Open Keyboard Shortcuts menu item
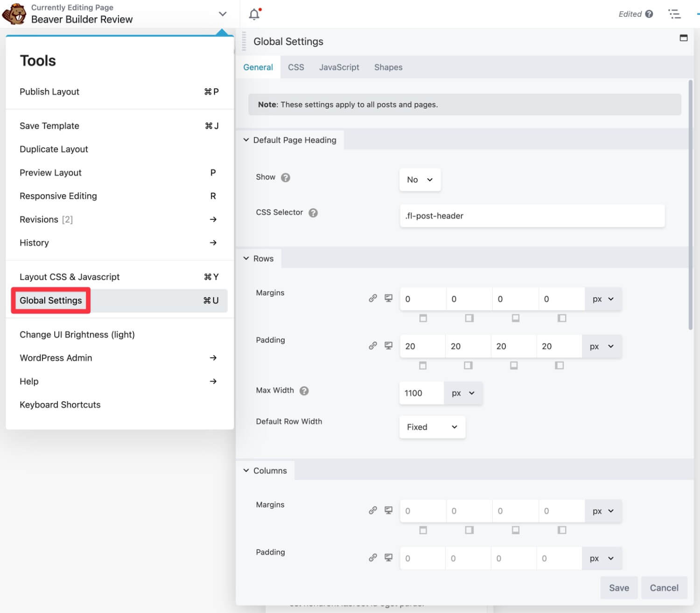Viewport: 700px width, 613px height. point(119,405)
